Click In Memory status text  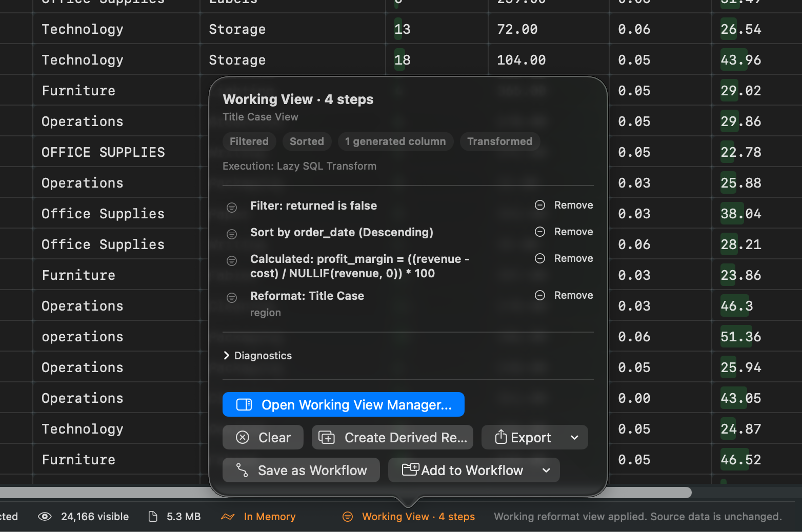pyautogui.click(x=270, y=517)
